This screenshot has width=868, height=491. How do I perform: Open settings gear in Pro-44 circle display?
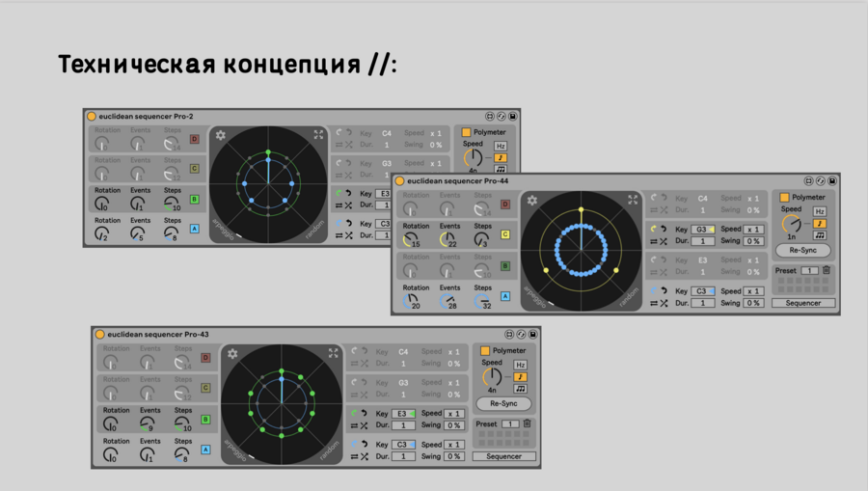532,201
